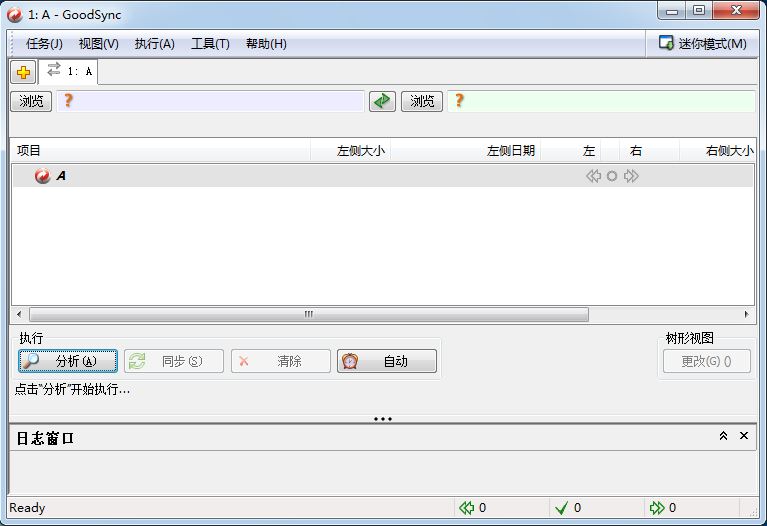
Task: Click the left folder path field
Action: [x=210, y=101]
